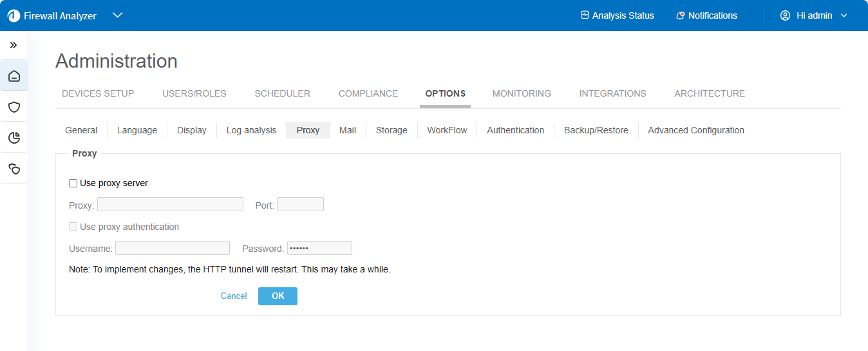Click into the Proxy address field
868x351 pixels.
[170, 205]
